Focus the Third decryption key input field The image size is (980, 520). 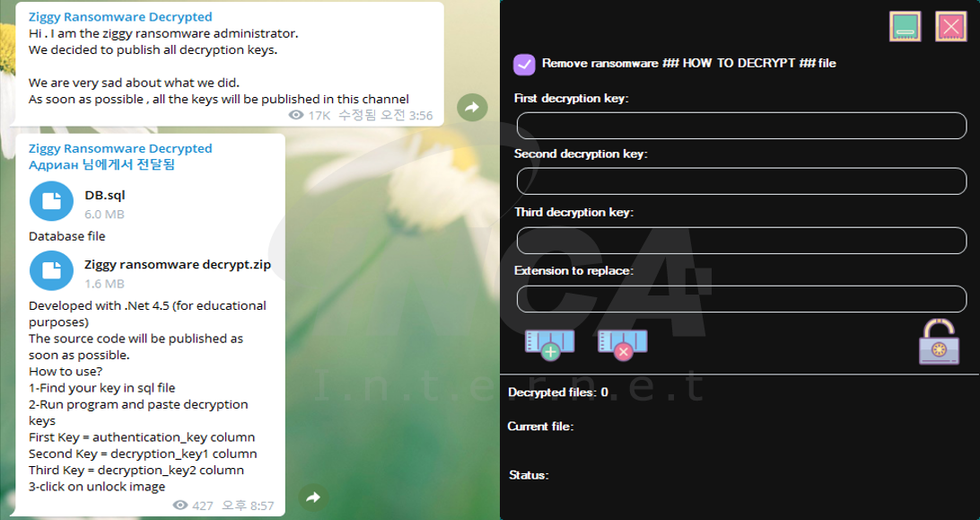(x=741, y=241)
